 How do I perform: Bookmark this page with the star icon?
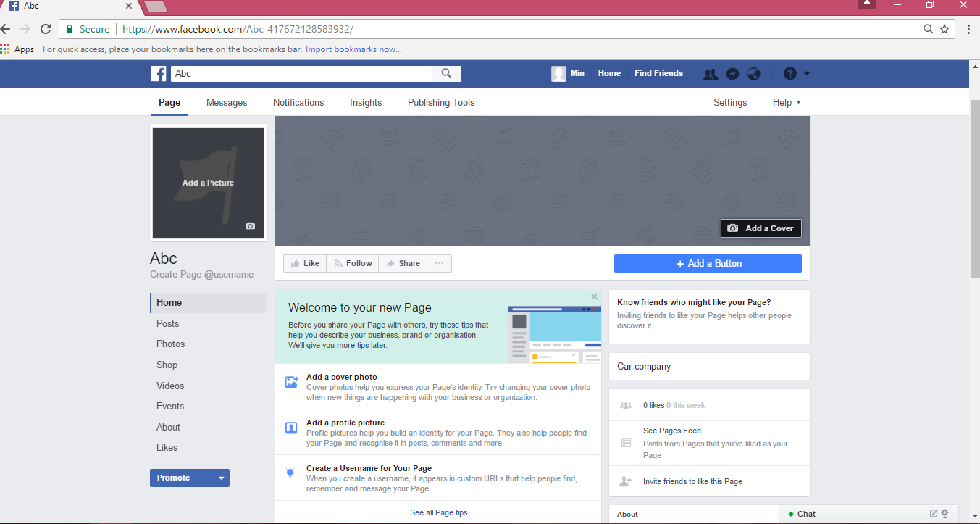click(x=945, y=29)
